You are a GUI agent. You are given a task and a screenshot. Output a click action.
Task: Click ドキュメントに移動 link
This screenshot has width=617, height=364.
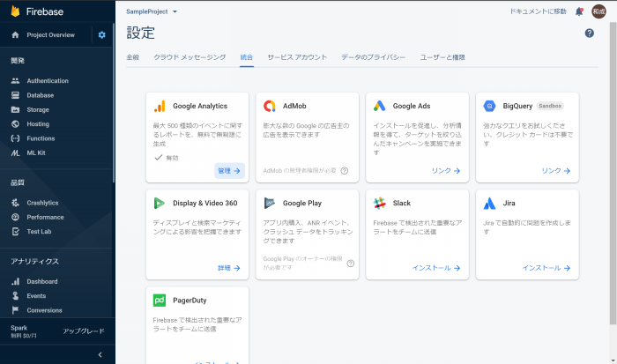point(538,11)
